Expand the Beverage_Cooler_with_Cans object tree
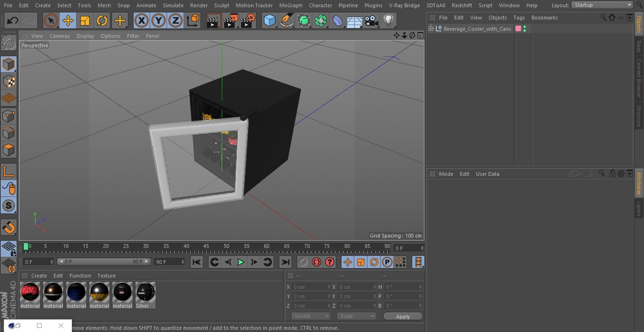This screenshot has height=332, width=644. point(431,28)
